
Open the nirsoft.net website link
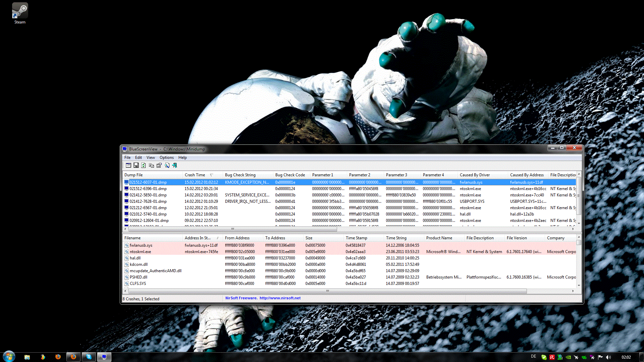click(x=280, y=298)
